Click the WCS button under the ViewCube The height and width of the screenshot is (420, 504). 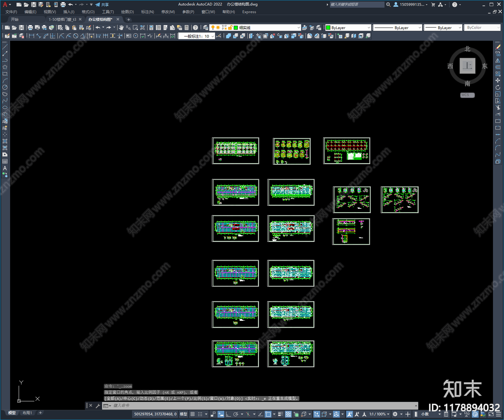[467, 95]
